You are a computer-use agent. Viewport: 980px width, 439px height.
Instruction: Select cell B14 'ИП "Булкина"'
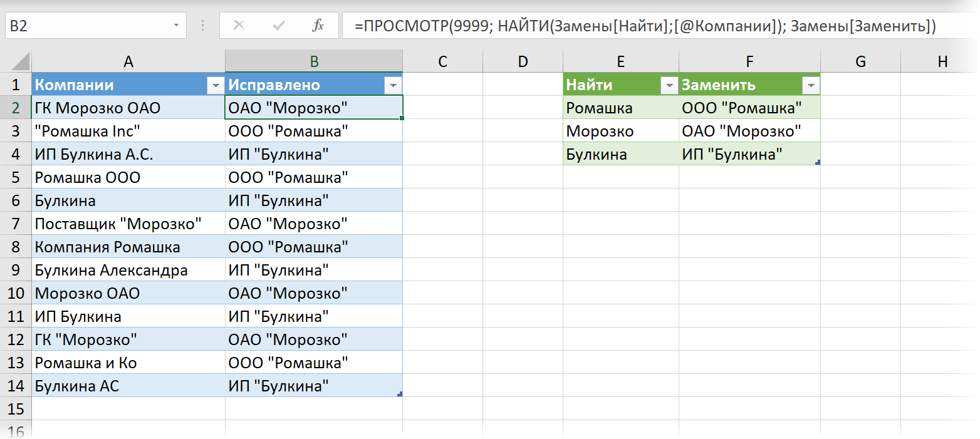pyautogui.click(x=314, y=386)
